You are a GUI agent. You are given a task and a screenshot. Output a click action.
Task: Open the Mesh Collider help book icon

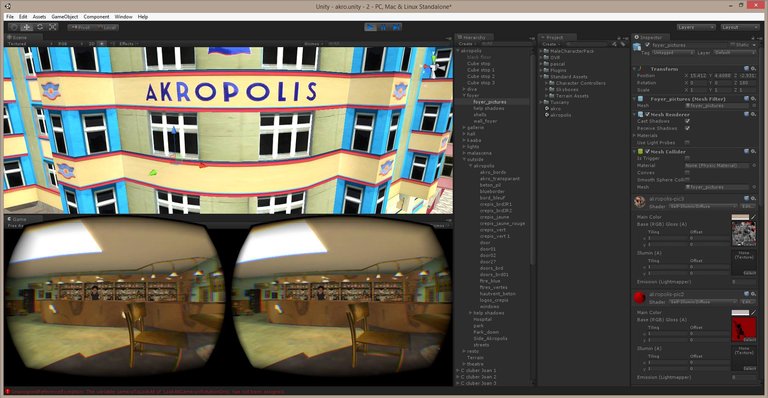[746, 152]
